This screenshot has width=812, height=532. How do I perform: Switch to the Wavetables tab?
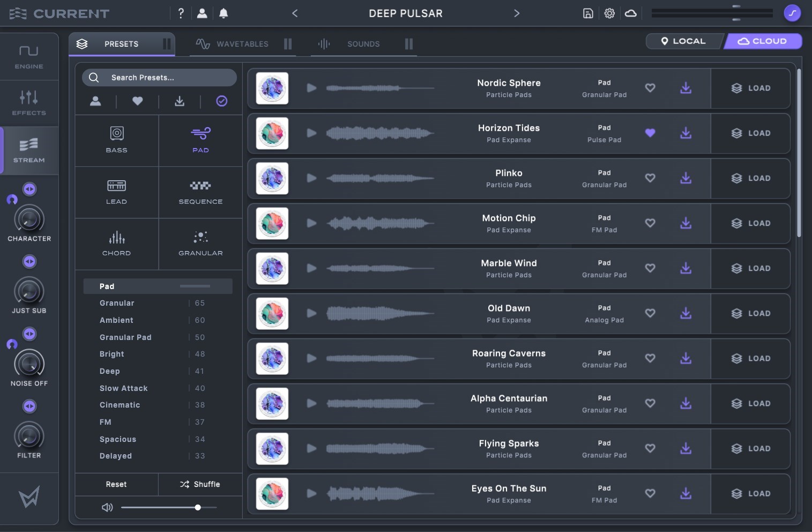[x=233, y=44]
